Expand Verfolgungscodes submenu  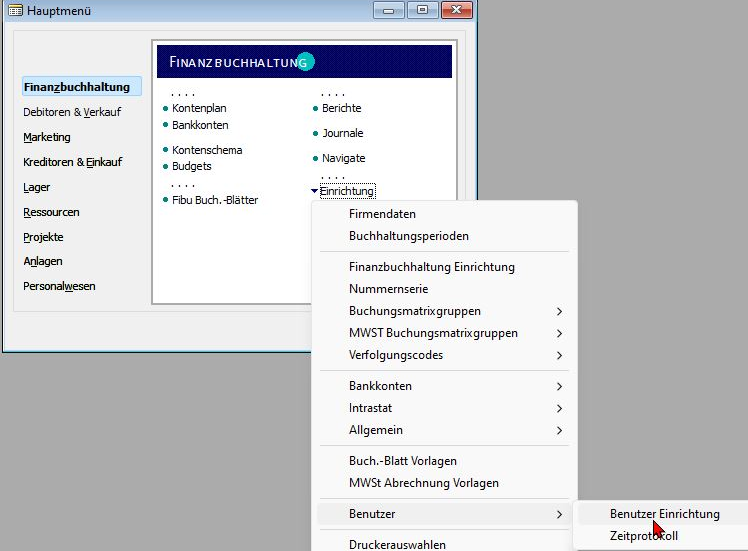coord(444,355)
